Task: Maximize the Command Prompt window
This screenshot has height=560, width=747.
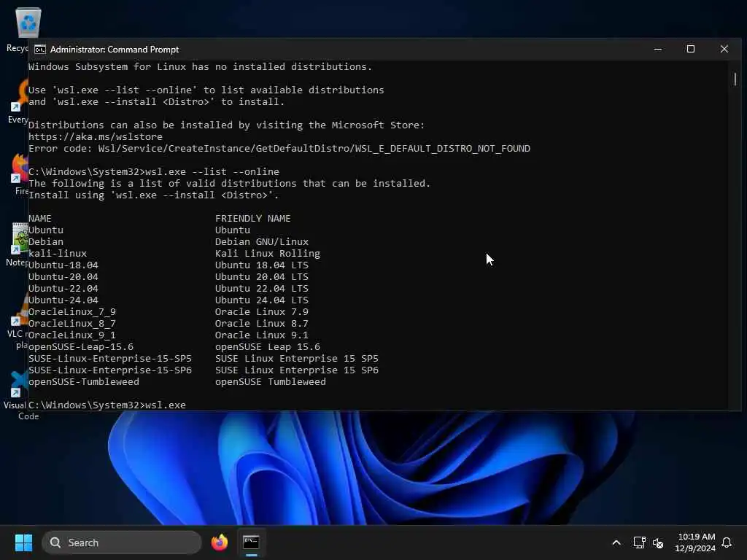Action: tap(690, 49)
